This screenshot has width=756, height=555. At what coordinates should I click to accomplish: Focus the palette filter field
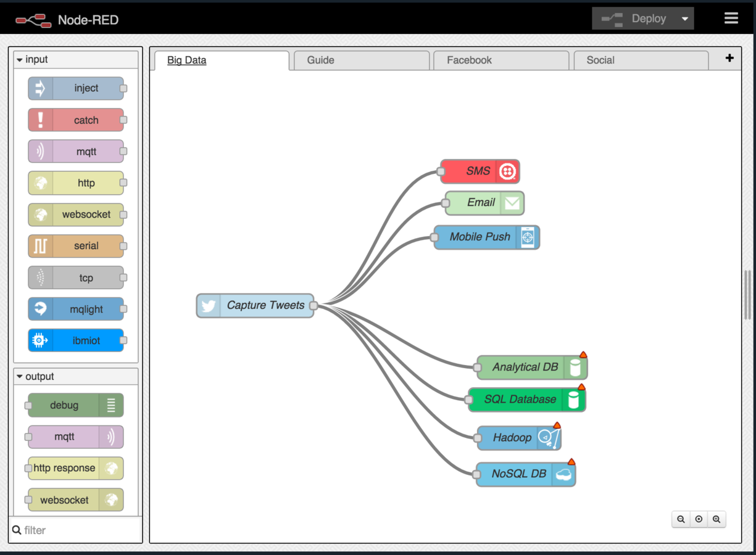[x=75, y=530]
